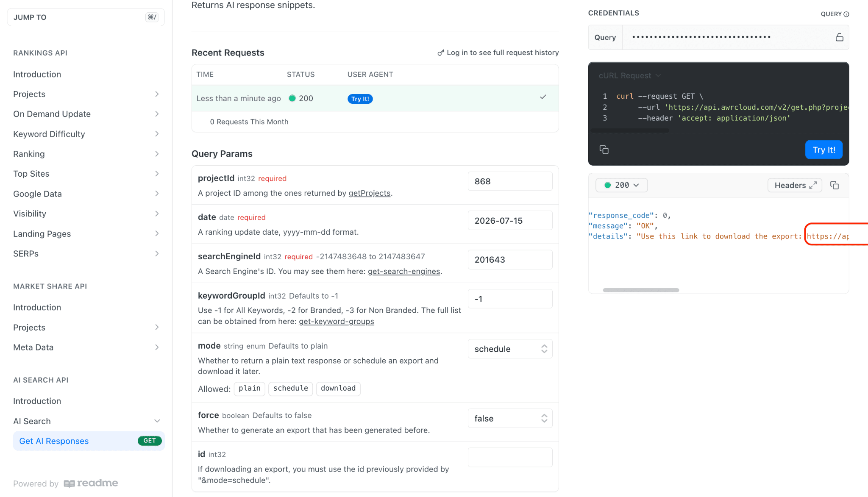Click the 'plain' allowed value tag
This screenshot has width=868, height=497.
250,389
